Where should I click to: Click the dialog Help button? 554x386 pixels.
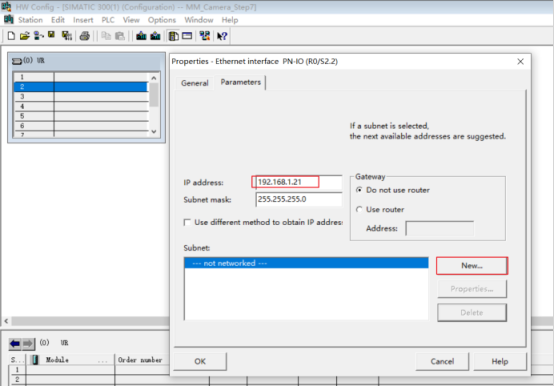click(500, 361)
